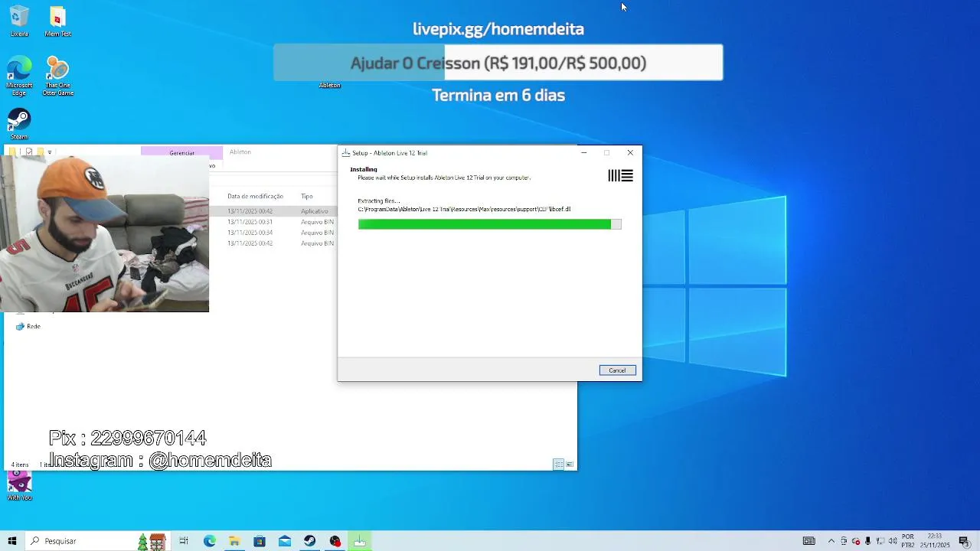Select the Microsoft Edge desktop shortcut
Screen dimensions: 980x551
click(19, 76)
